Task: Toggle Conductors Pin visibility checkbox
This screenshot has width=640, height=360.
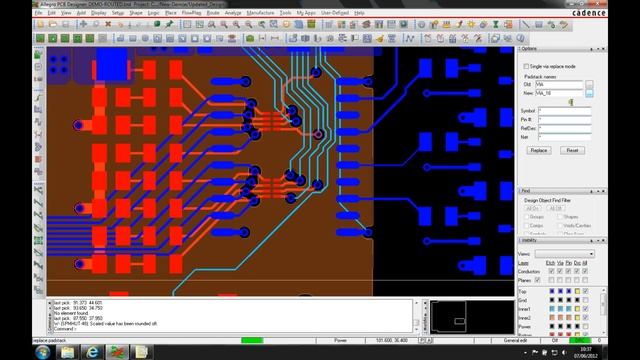Action: coord(569,271)
